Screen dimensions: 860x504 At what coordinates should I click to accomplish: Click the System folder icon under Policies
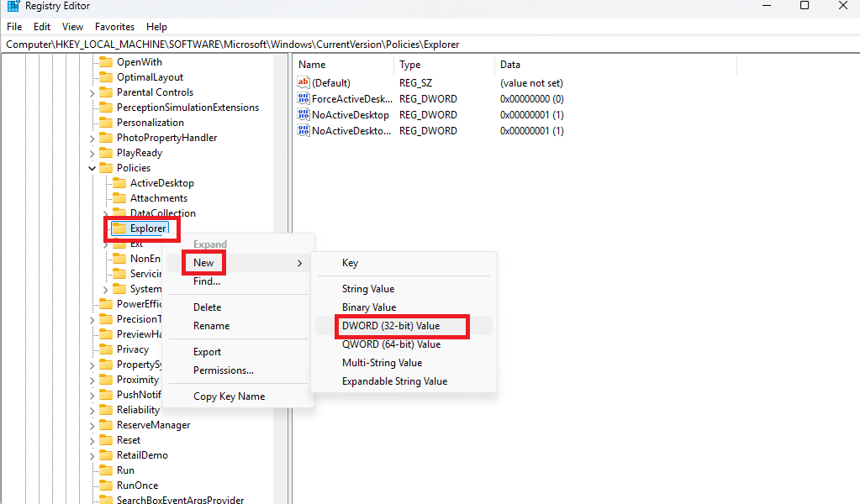click(119, 289)
